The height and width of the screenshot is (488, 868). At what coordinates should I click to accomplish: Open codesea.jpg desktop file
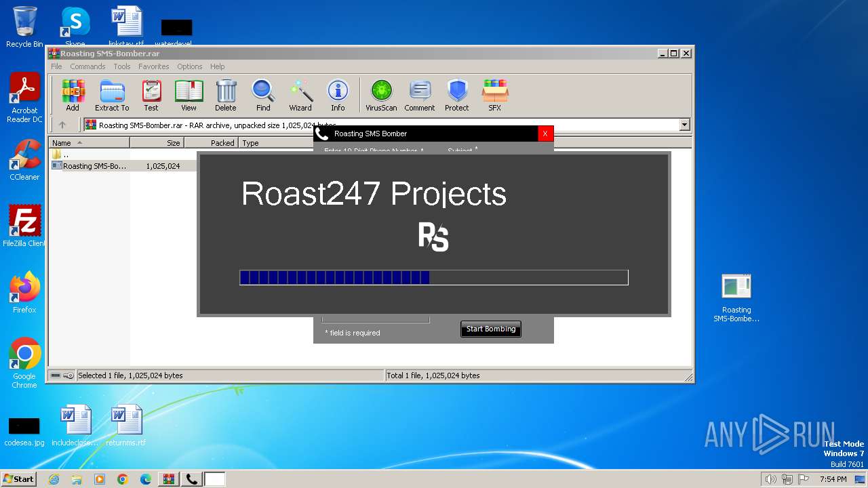[24, 431]
